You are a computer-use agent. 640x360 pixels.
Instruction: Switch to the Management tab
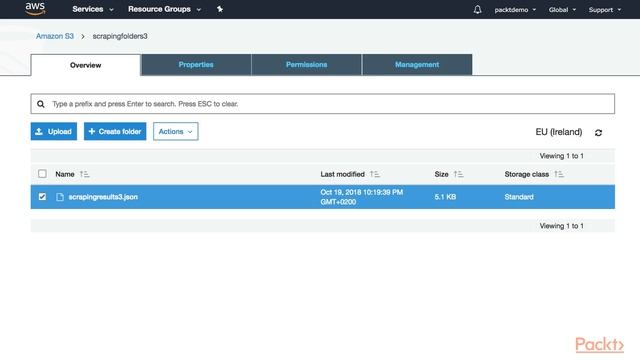[x=417, y=64]
